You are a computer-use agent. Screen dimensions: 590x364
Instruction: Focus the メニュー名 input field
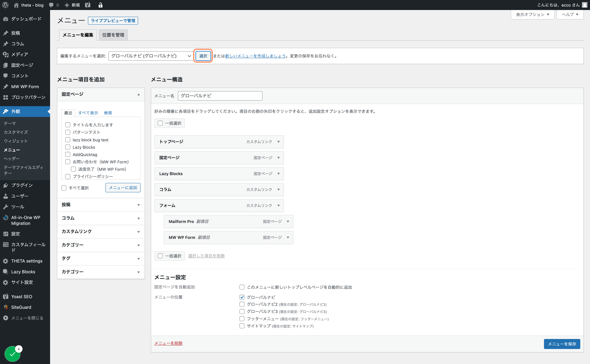[220, 96]
